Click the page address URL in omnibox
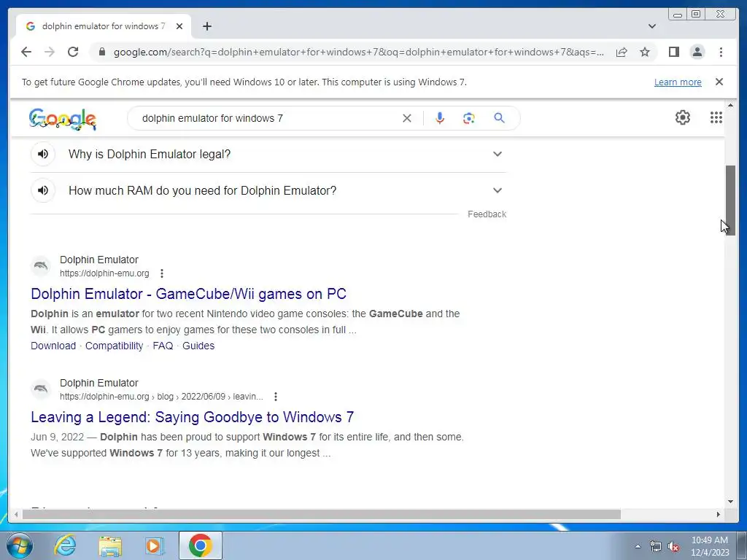This screenshot has height=560, width=747. pyautogui.click(x=359, y=52)
